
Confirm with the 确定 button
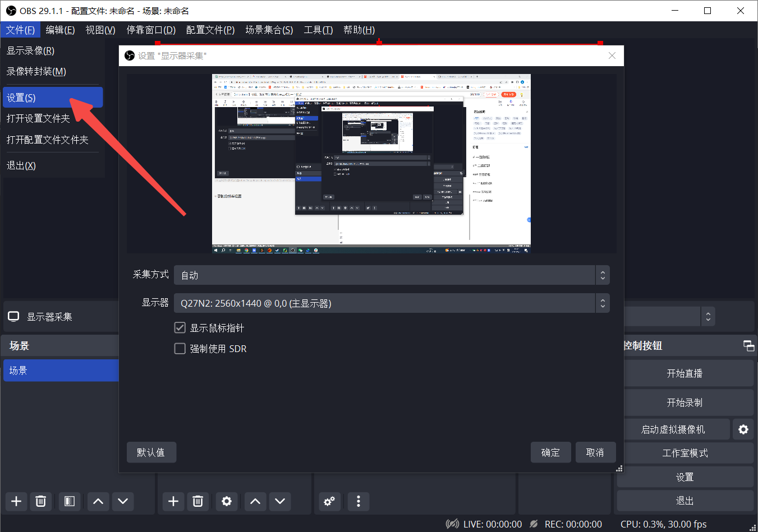coord(551,452)
